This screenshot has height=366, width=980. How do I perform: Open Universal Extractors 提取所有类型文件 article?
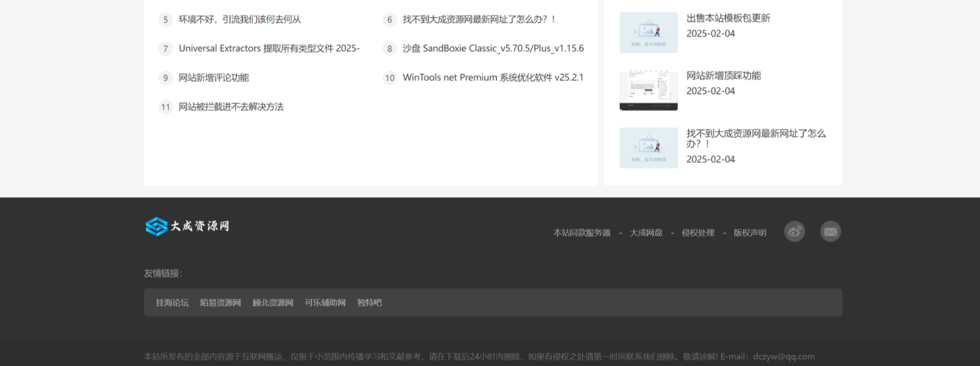269,48
